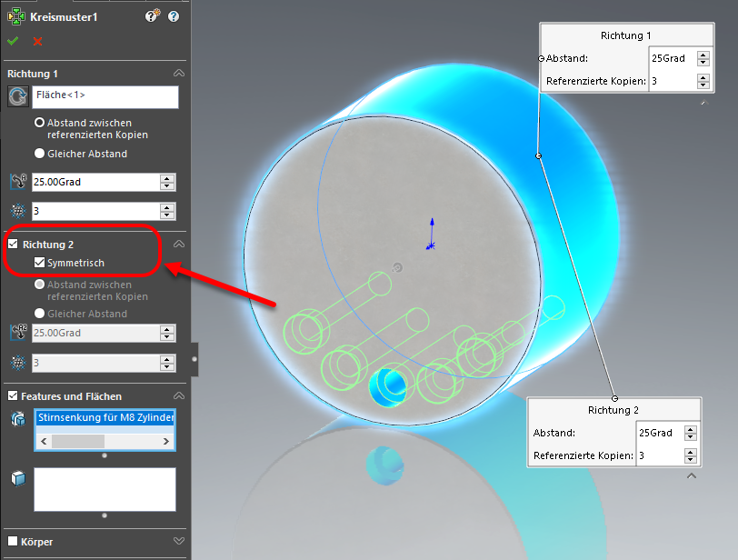Select 'Gleicher Abstand' in Richtung 2
The image size is (738, 560).
(40, 314)
